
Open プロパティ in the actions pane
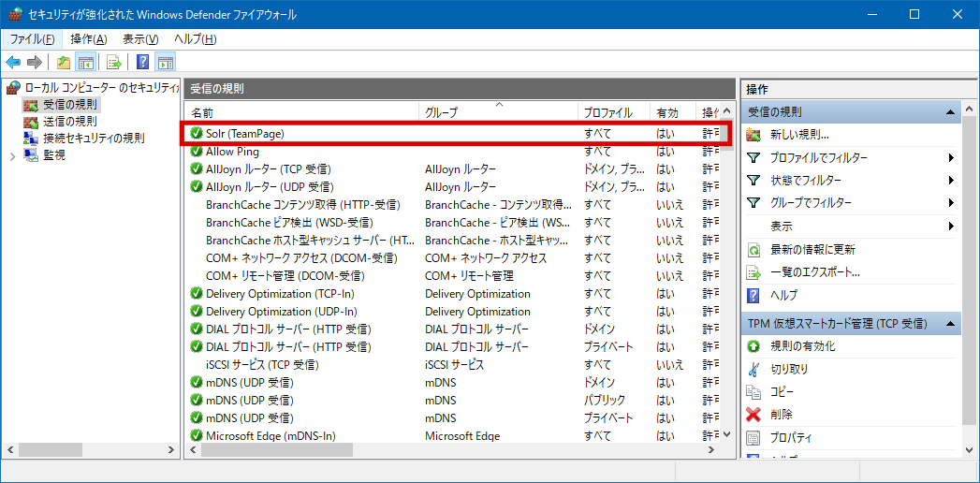click(791, 437)
